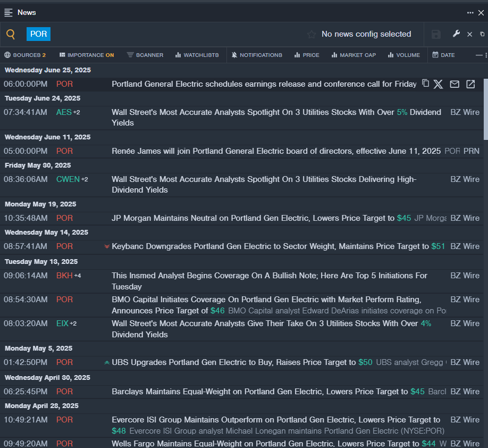Click the AES ticker symbol
The width and height of the screenshot is (488, 448).
pos(64,112)
